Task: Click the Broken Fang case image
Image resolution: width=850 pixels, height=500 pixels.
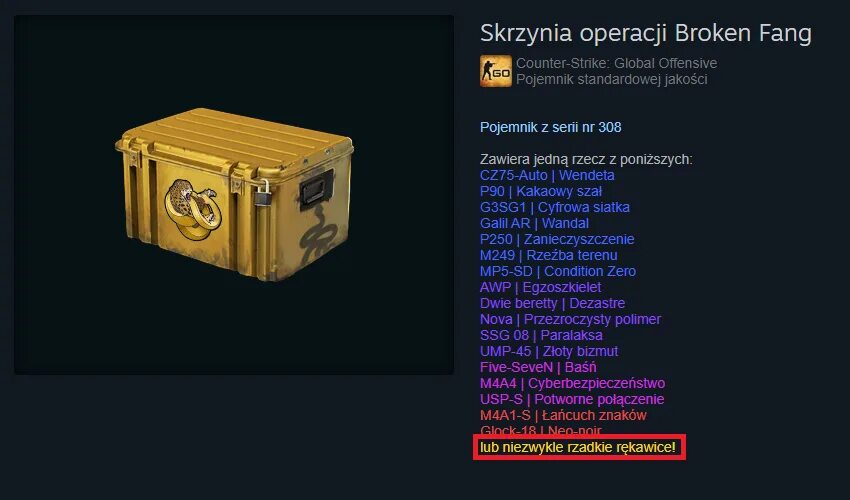Action: click(x=234, y=194)
